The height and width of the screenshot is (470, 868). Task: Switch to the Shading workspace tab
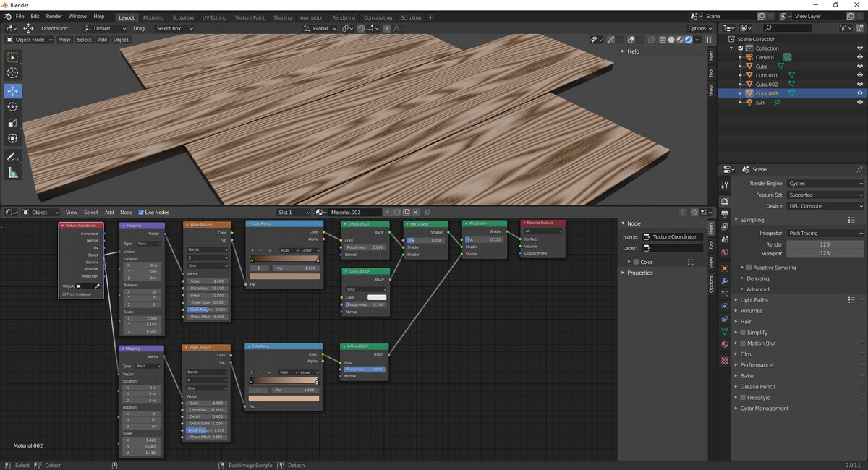click(x=282, y=17)
